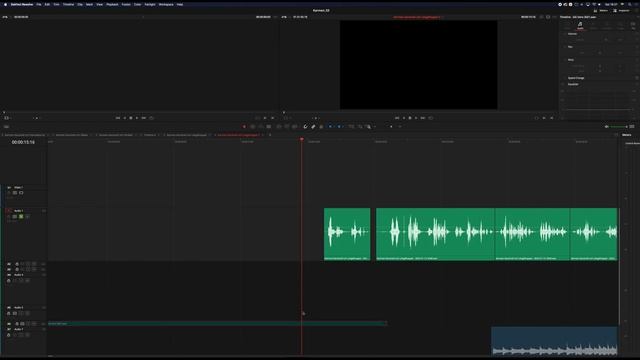Open macOS Spotlight search icon

click(630, 4)
